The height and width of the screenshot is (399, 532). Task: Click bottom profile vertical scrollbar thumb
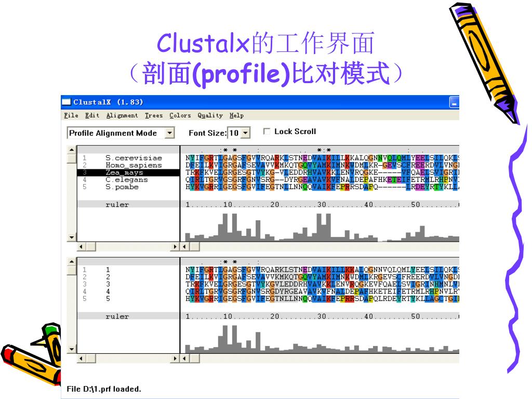tap(71, 270)
